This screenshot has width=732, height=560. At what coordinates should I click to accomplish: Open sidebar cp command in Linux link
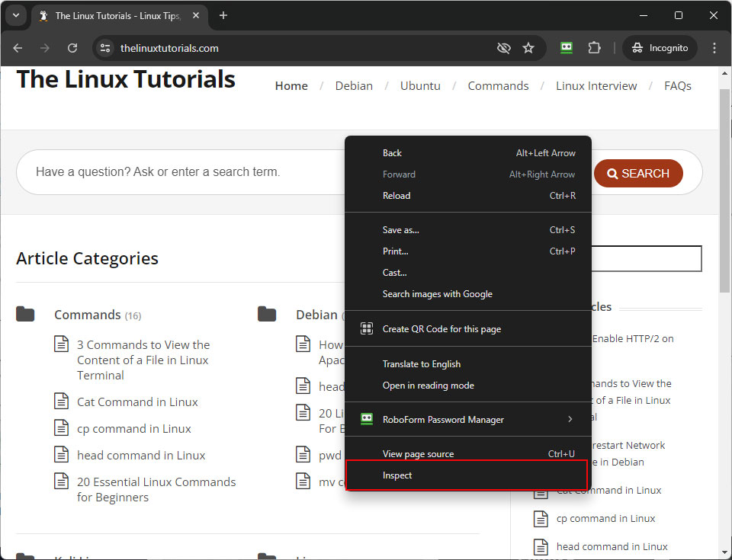605,518
